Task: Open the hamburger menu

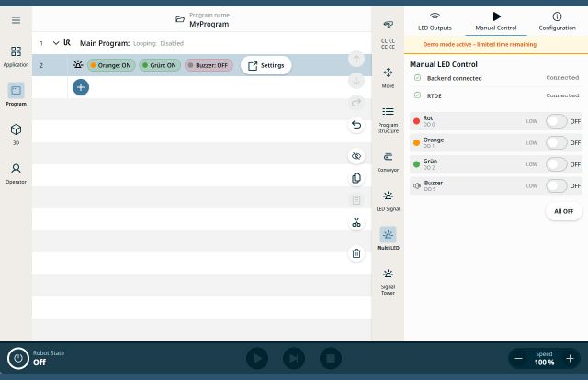Action: [16, 20]
